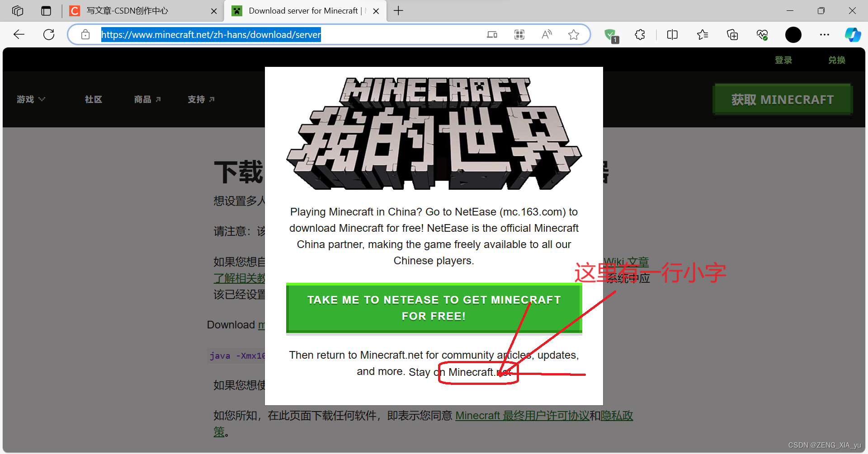Click the Web Capture screenshot icon
Screen dimensions: 868x454
[519, 34]
